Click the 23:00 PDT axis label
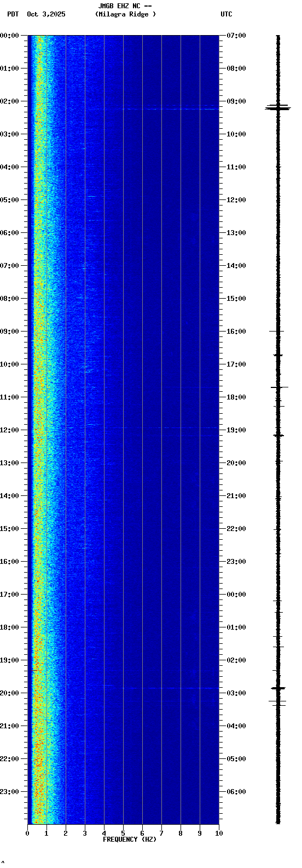Screen dimensions: 302x868 (9, 792)
